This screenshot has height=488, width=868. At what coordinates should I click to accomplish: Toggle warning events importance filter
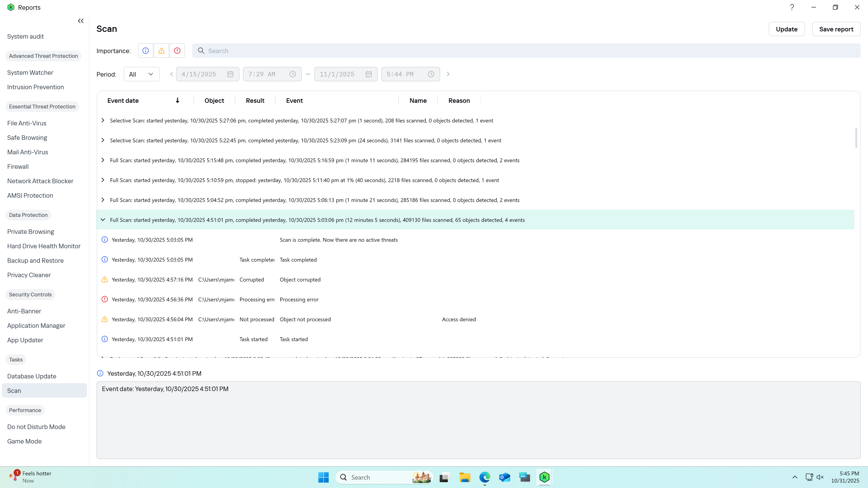pos(161,51)
